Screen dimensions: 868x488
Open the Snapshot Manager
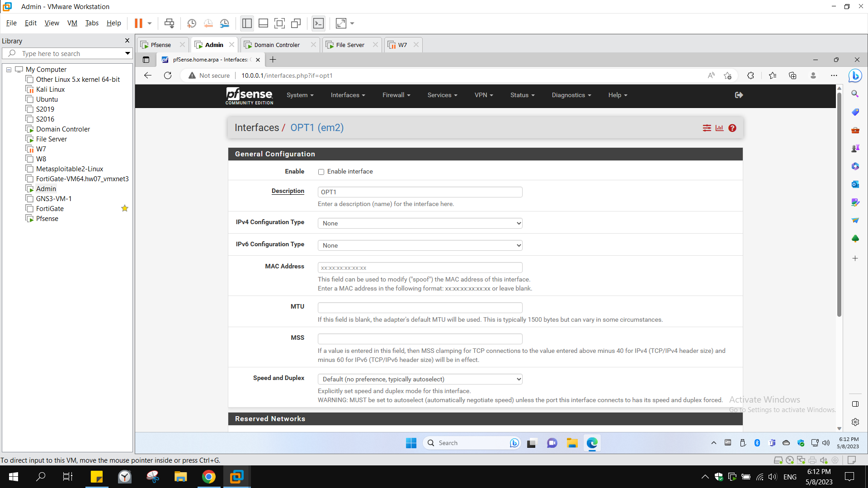[225, 23]
